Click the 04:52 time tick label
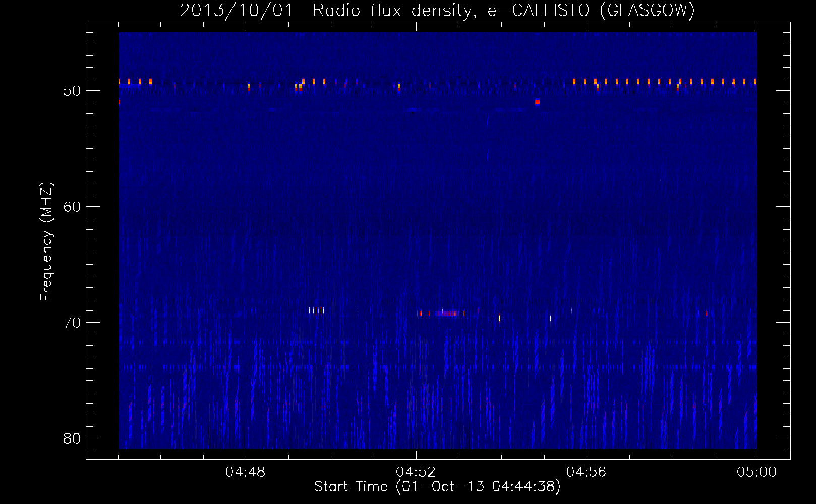Image resolution: width=816 pixels, height=504 pixels. tap(416, 472)
